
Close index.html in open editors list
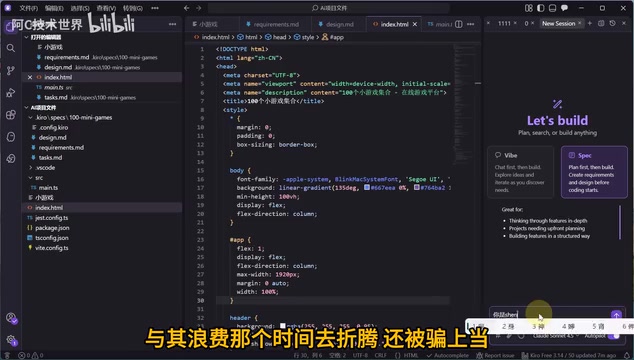(x=30, y=77)
